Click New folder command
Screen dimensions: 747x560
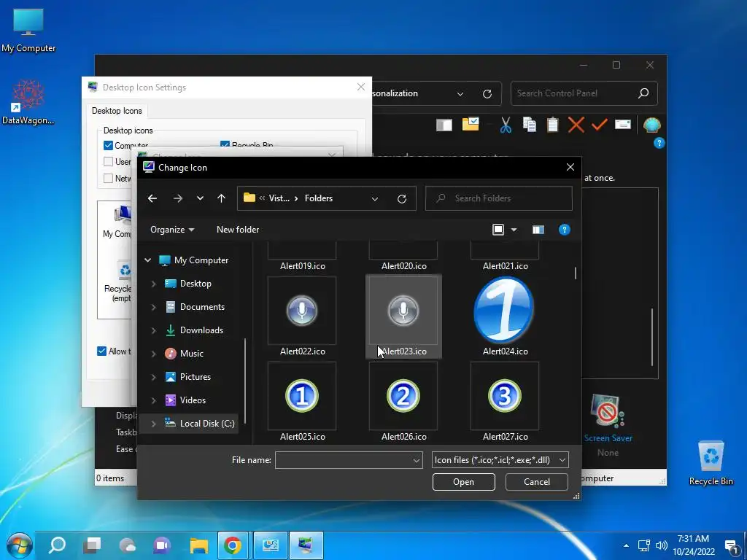[238, 230]
